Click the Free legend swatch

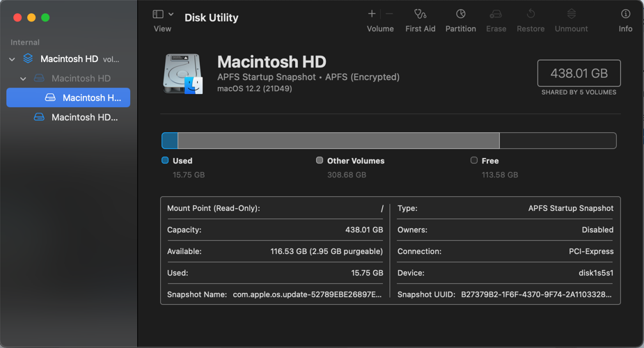point(474,160)
